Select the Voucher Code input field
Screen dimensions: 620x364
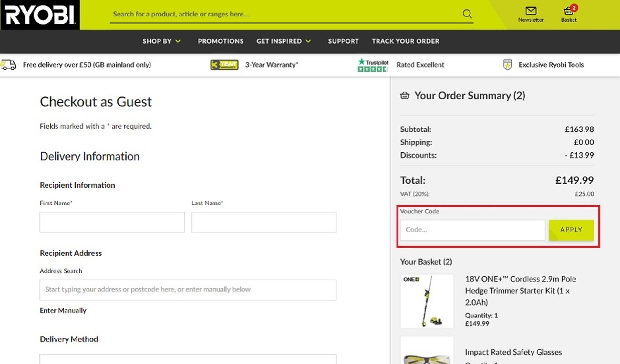(473, 229)
